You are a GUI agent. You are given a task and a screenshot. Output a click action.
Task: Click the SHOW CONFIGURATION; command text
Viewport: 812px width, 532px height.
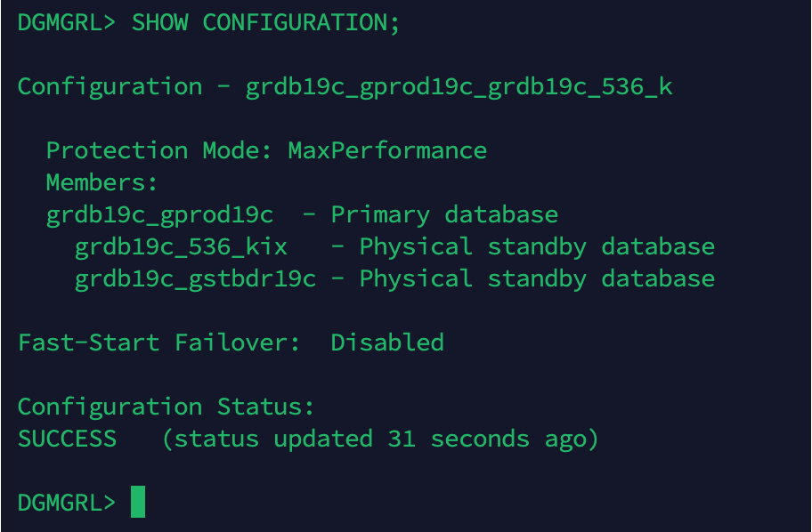pos(265,22)
